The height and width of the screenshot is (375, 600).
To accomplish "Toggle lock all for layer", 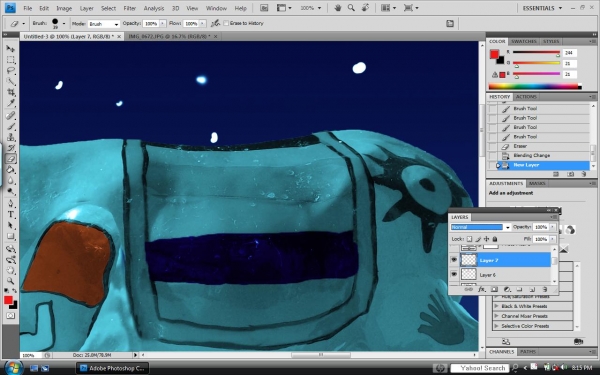I will 494,239.
